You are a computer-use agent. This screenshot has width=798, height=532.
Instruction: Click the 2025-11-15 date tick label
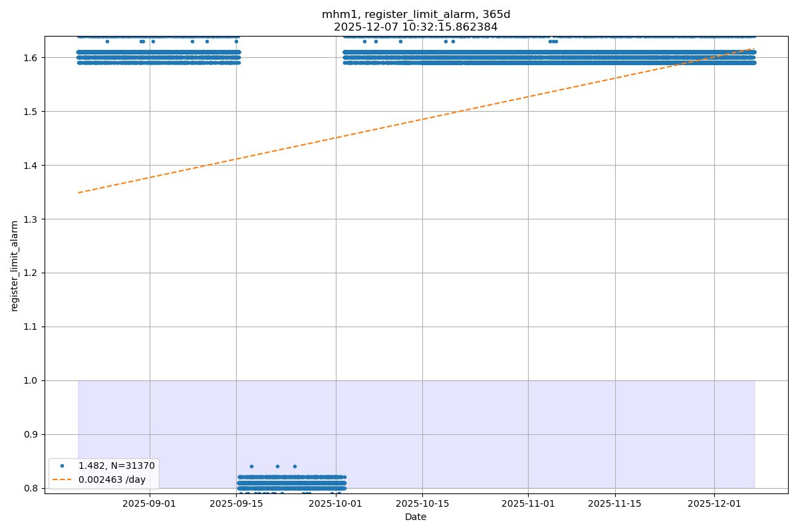click(x=615, y=504)
